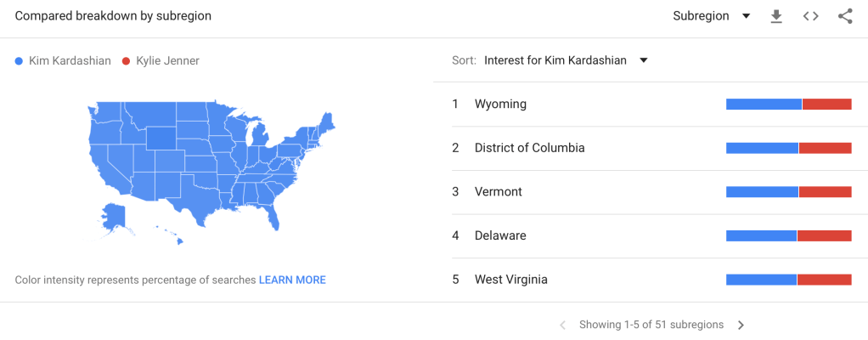Image resolution: width=868 pixels, height=340 pixels.
Task: Open the Delaware subregion entry
Action: tap(500, 235)
